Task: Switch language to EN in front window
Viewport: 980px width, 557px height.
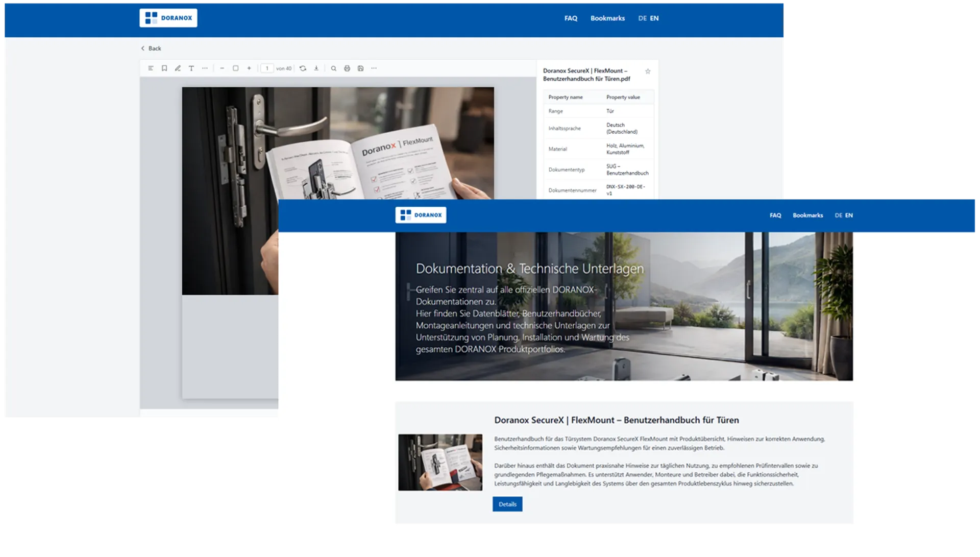Action: [849, 215]
